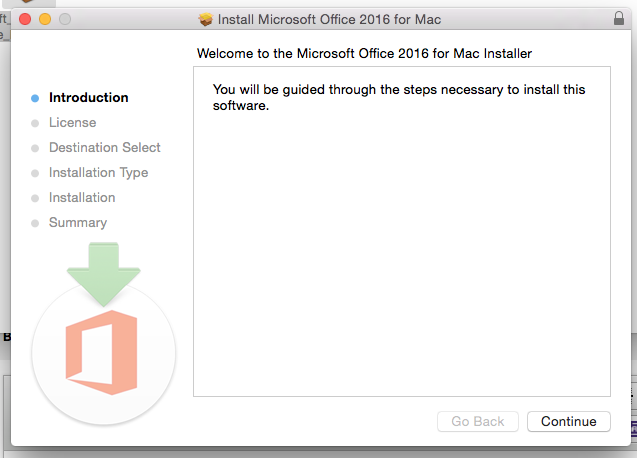
Task: Click the lock icon in the title bar
Action: 617,19
